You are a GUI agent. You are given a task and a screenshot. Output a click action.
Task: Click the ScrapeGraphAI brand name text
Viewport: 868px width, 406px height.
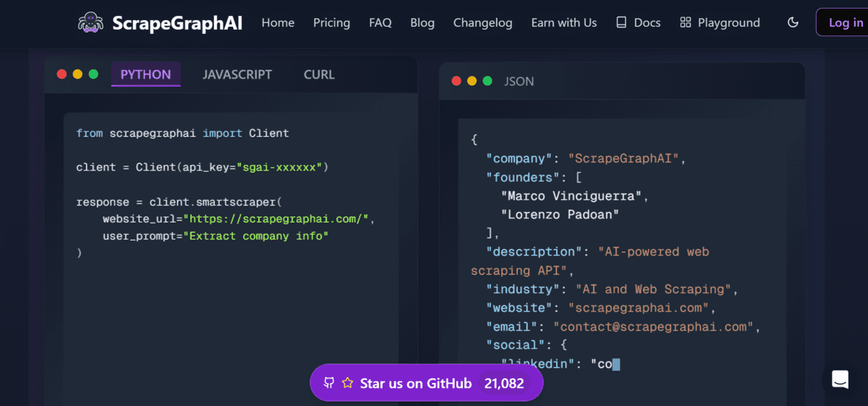(x=177, y=23)
